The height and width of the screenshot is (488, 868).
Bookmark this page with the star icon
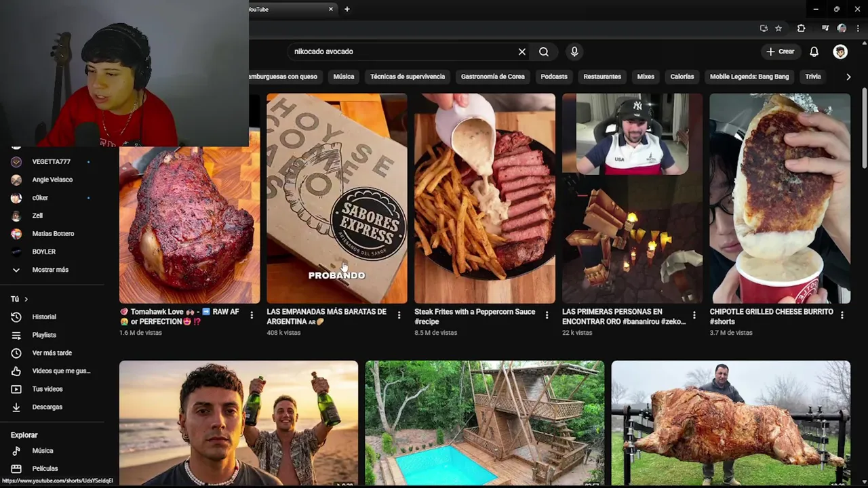(x=778, y=28)
